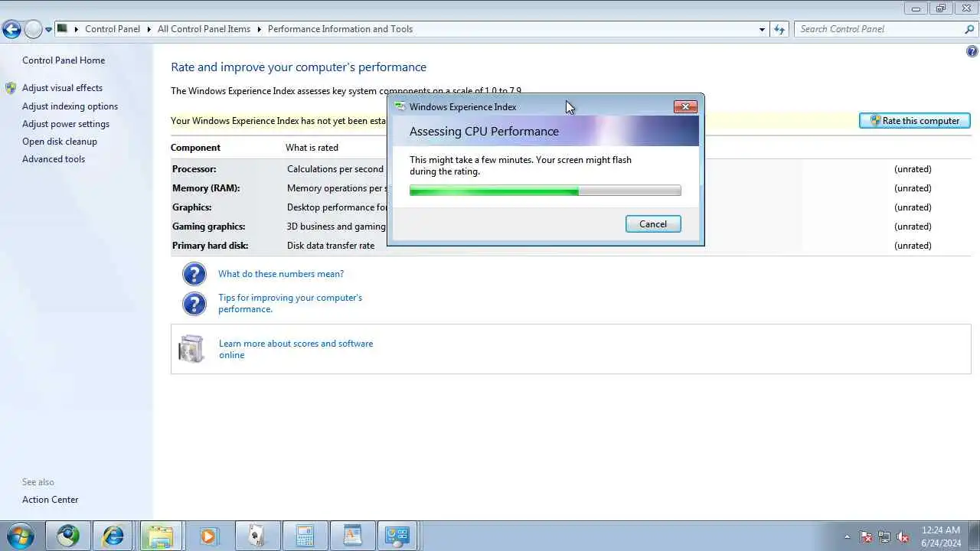Image resolution: width=980 pixels, height=551 pixels.
Task: Click the Show desktop strip
Action: coord(974,536)
